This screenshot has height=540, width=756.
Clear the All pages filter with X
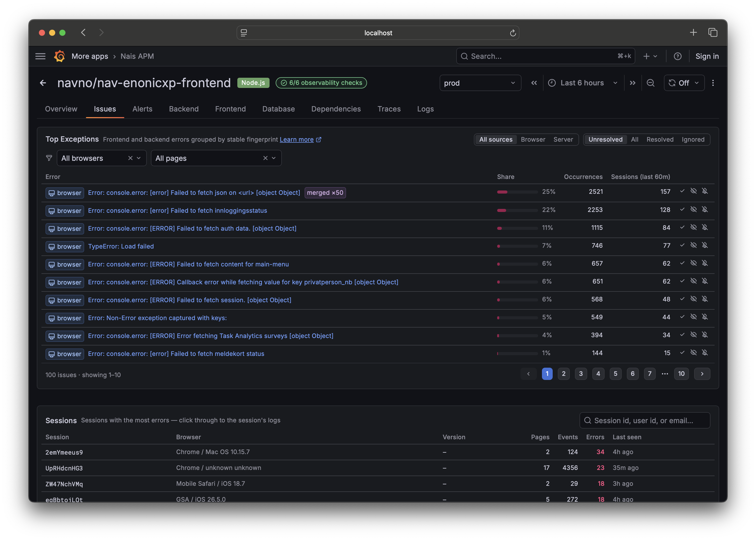click(x=265, y=158)
